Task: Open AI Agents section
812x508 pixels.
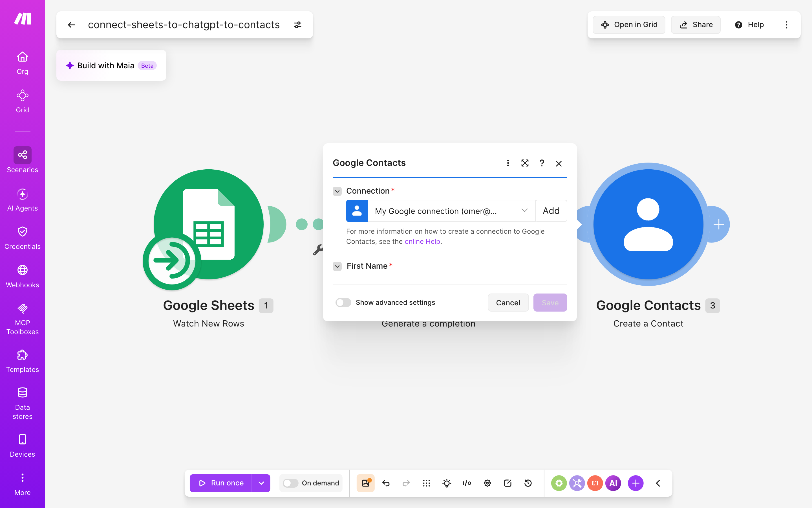Action: (x=23, y=200)
